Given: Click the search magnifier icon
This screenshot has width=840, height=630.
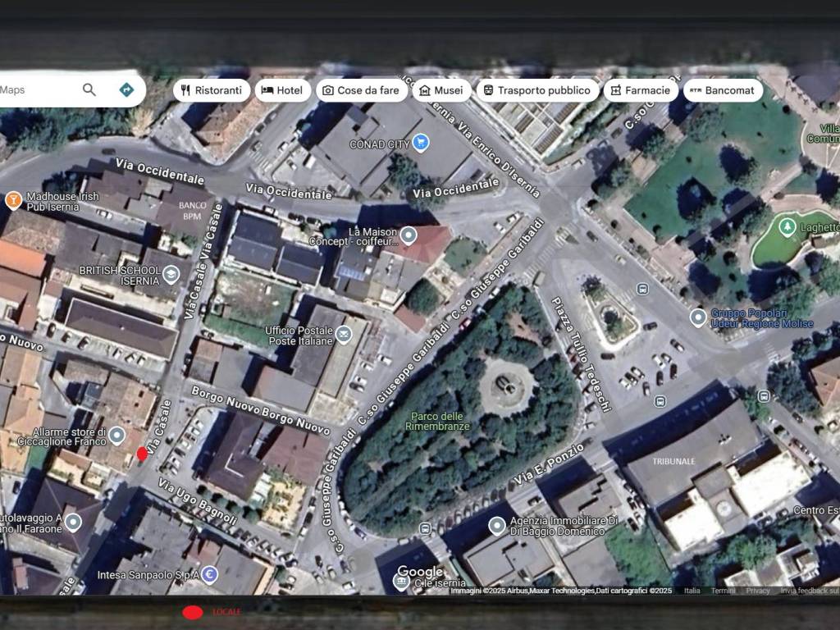Looking at the screenshot, I should pyautogui.click(x=89, y=89).
